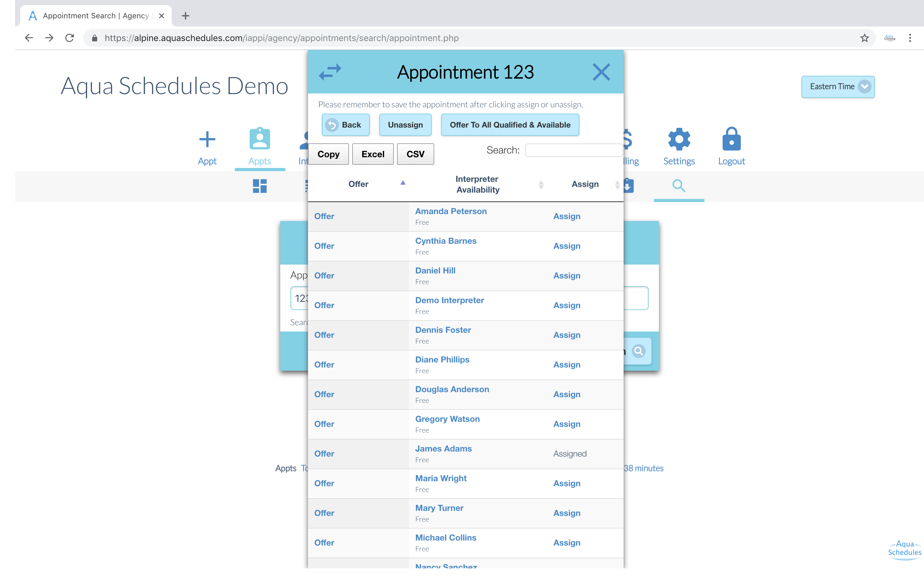Viewport: 924px width, 586px height.
Task: Assign Maria Wright
Action: click(x=567, y=483)
